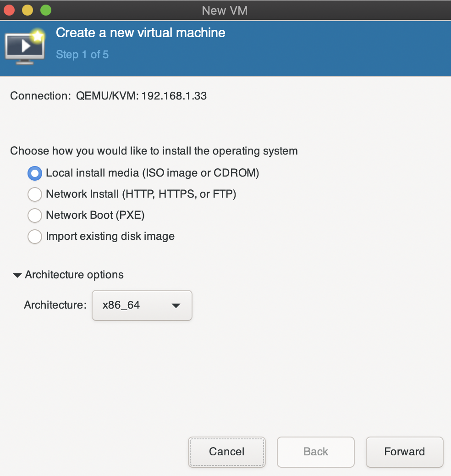This screenshot has width=451, height=476.
Task: Pick Import existing disk image
Action: (x=34, y=237)
